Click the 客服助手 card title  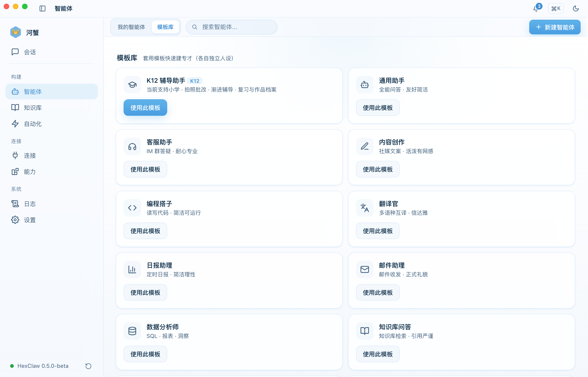click(x=159, y=142)
